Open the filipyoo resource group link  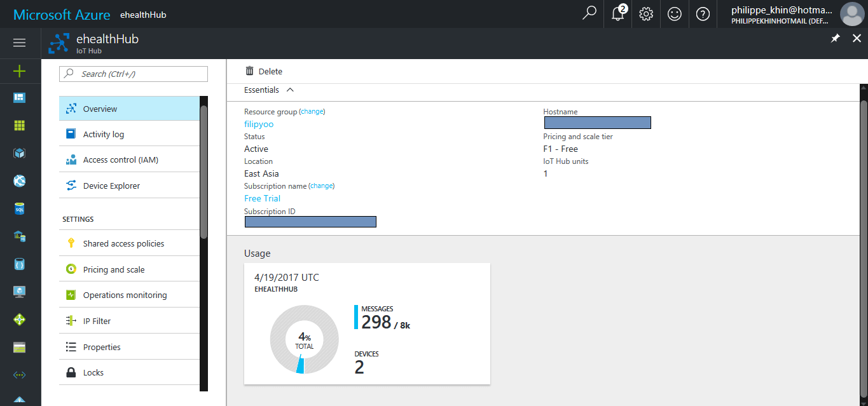click(259, 124)
